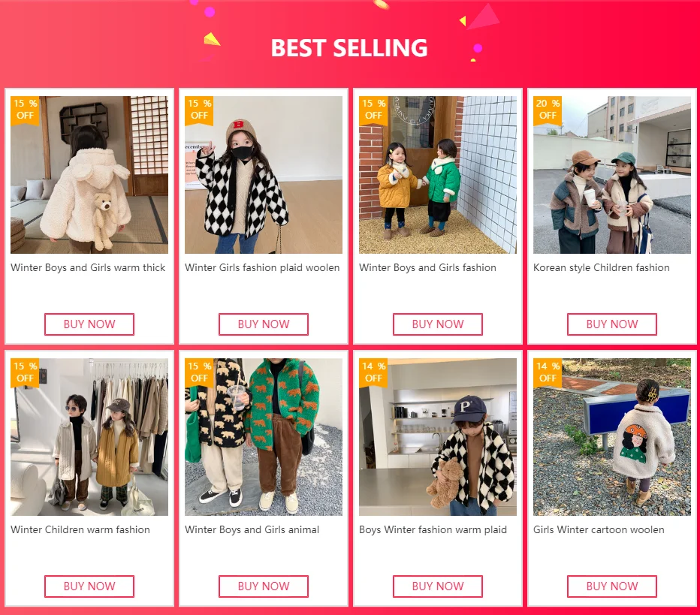
Task: Open the boy with P cap image
Action: [437, 437]
